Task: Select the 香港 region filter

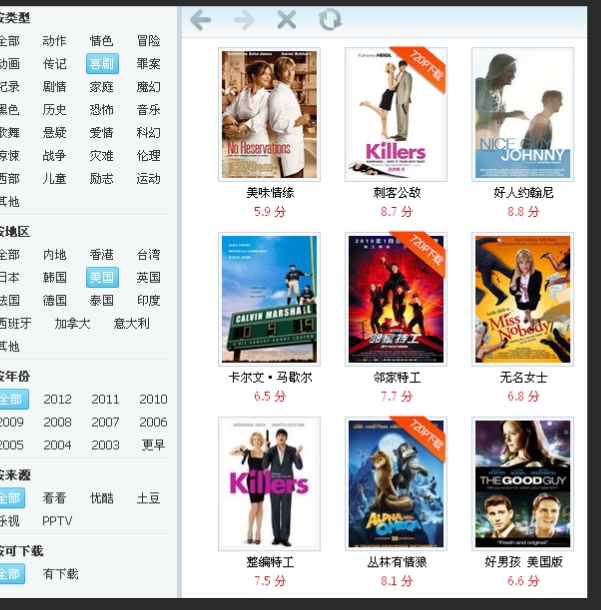Action: (102, 255)
